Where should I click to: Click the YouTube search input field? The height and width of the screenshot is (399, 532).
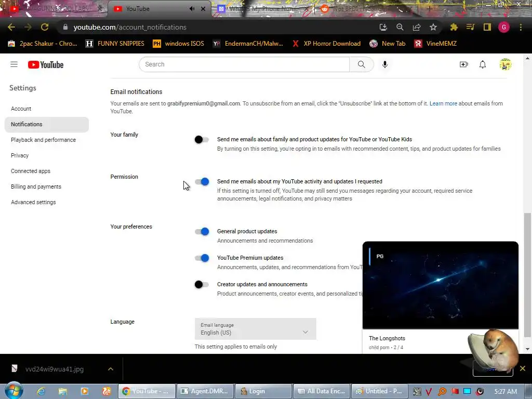[244, 64]
